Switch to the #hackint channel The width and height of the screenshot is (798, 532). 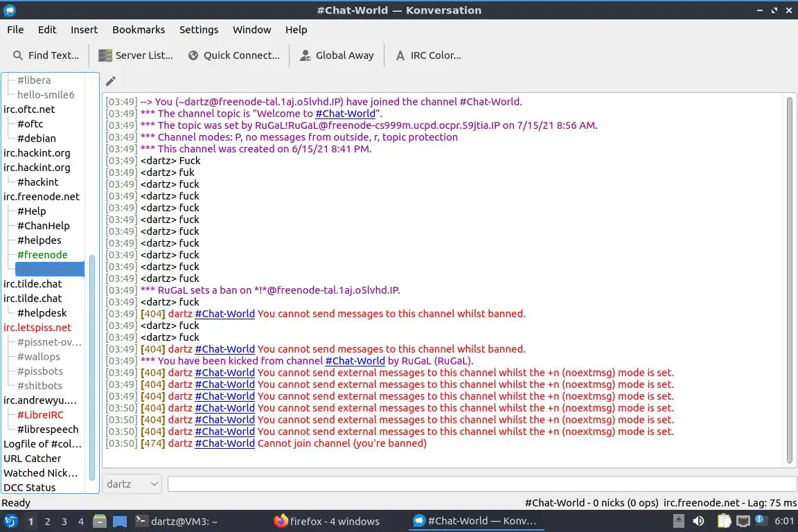point(37,182)
